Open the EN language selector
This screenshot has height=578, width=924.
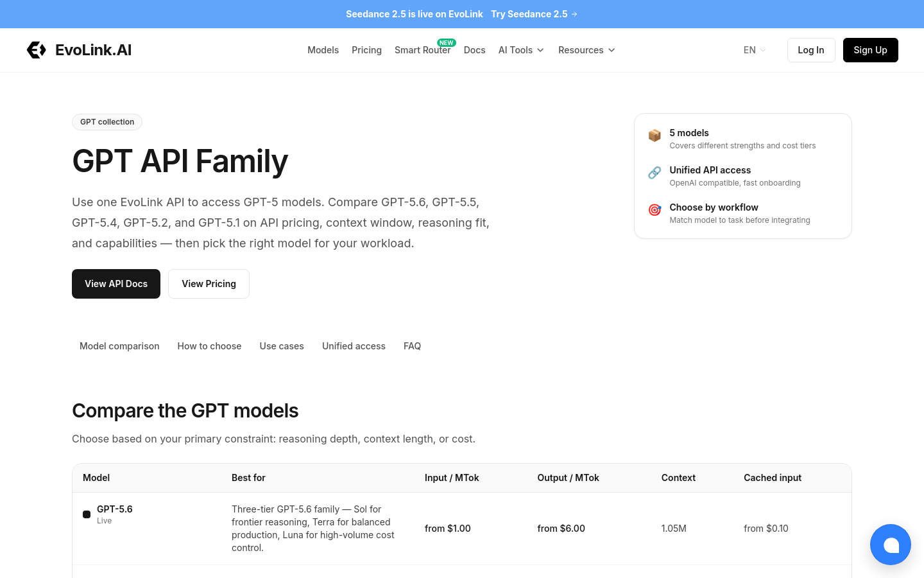click(x=755, y=50)
